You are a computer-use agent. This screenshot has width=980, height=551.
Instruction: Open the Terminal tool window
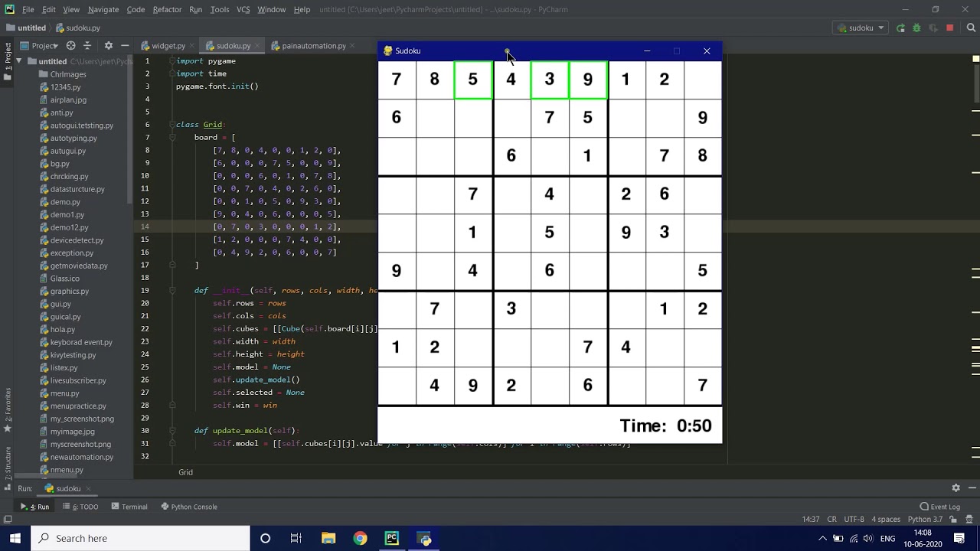click(x=129, y=507)
